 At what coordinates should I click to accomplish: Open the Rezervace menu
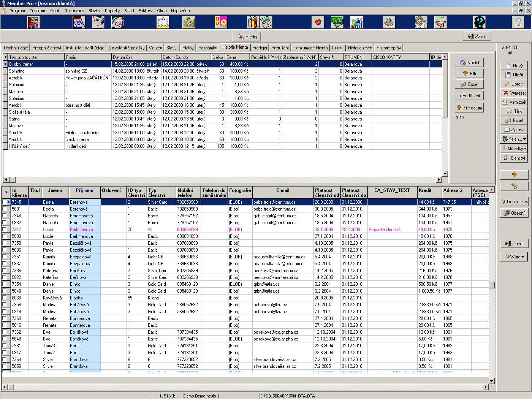coord(74,11)
